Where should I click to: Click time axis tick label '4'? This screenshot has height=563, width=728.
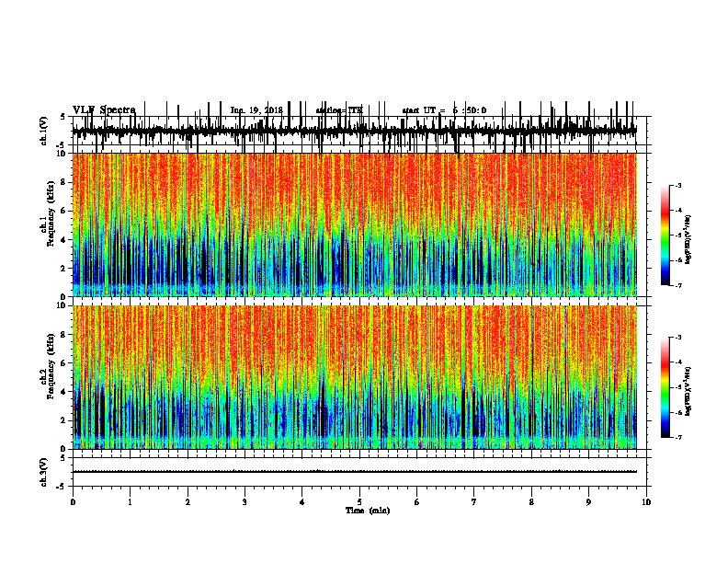(x=301, y=502)
